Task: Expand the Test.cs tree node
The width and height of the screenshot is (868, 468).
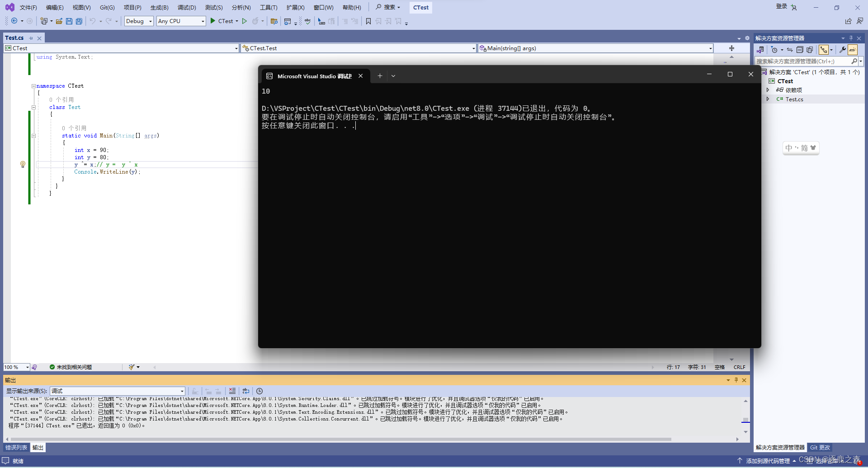Action: (768, 99)
